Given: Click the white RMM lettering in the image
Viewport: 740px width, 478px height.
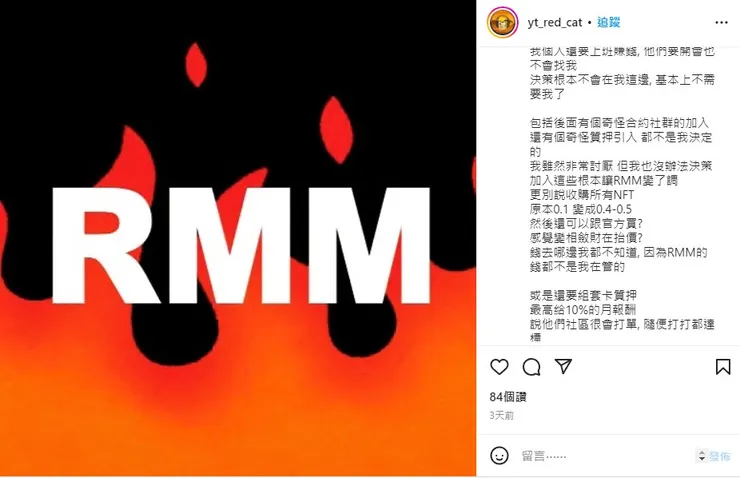Looking at the screenshot, I should click(x=241, y=245).
